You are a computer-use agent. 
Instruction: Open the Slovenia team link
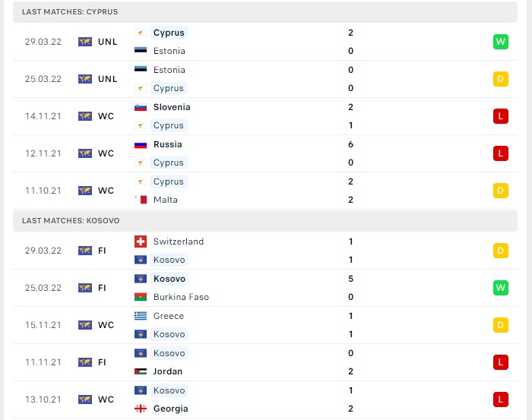pos(172,107)
